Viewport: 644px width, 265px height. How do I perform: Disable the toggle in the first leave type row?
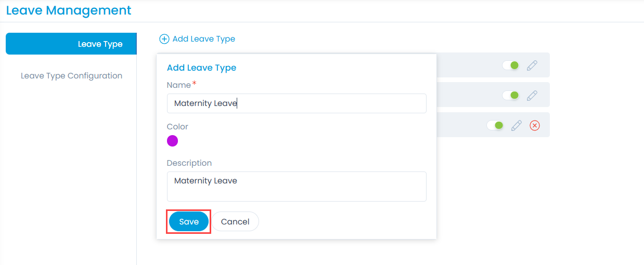[x=511, y=65]
